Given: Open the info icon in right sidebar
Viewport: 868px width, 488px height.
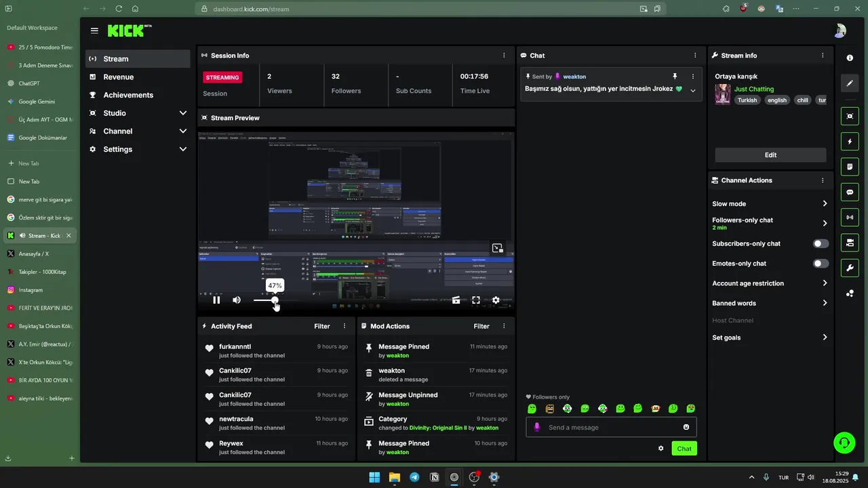Looking at the screenshot, I should point(850,58).
